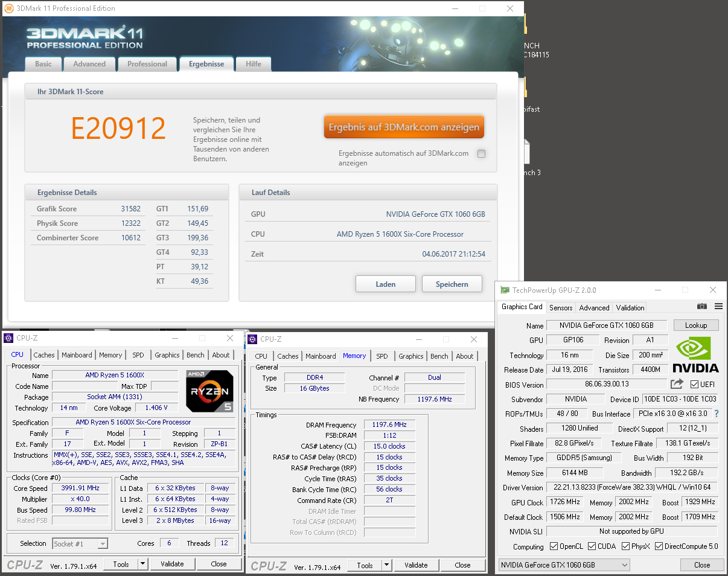Click the GPU-Z Name field
The image size is (728, 576).
607,325
